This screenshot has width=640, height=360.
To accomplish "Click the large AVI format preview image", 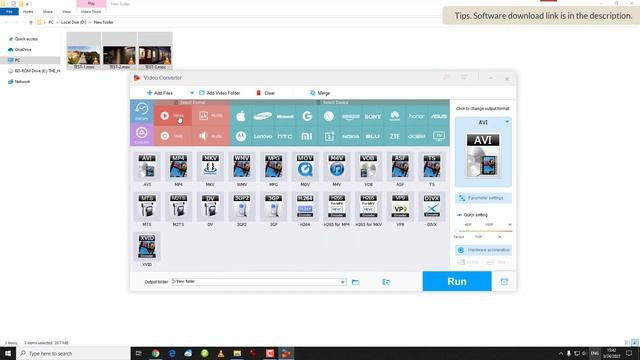I will (x=483, y=155).
